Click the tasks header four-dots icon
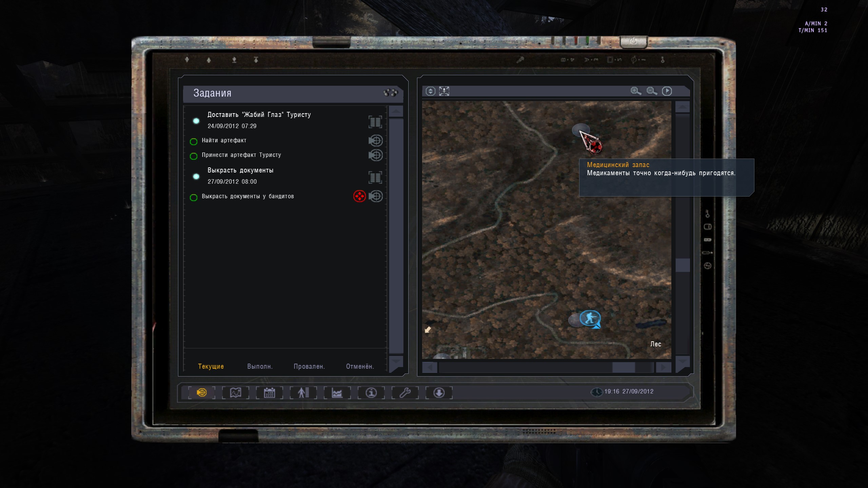 pyautogui.click(x=390, y=93)
